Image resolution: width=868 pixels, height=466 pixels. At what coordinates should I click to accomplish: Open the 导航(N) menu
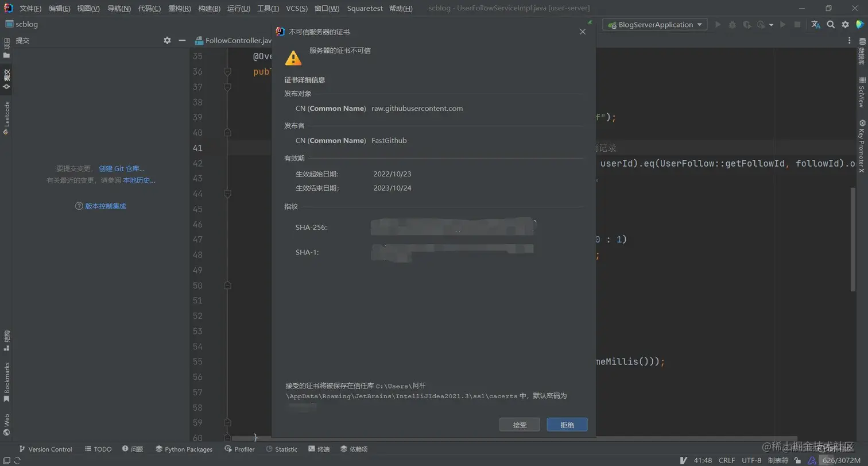click(119, 9)
